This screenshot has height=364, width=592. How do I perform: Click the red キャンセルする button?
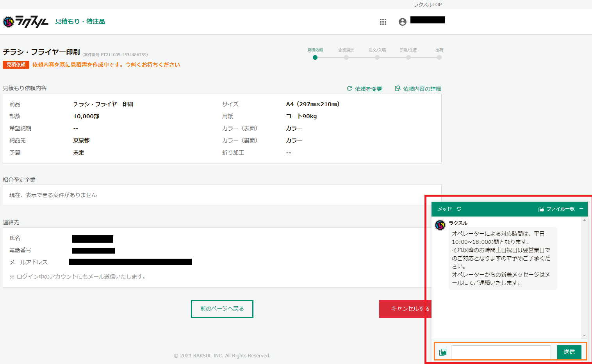tap(405, 309)
